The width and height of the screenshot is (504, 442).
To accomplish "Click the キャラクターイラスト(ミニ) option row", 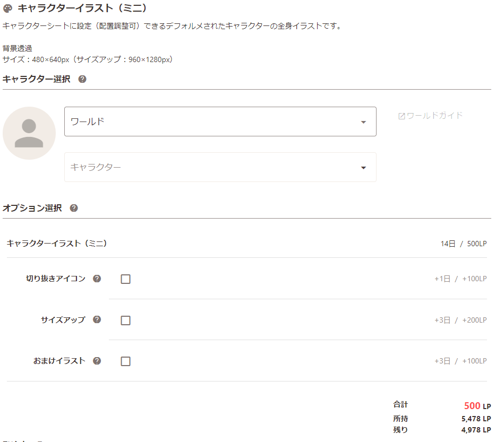I will [x=247, y=244].
